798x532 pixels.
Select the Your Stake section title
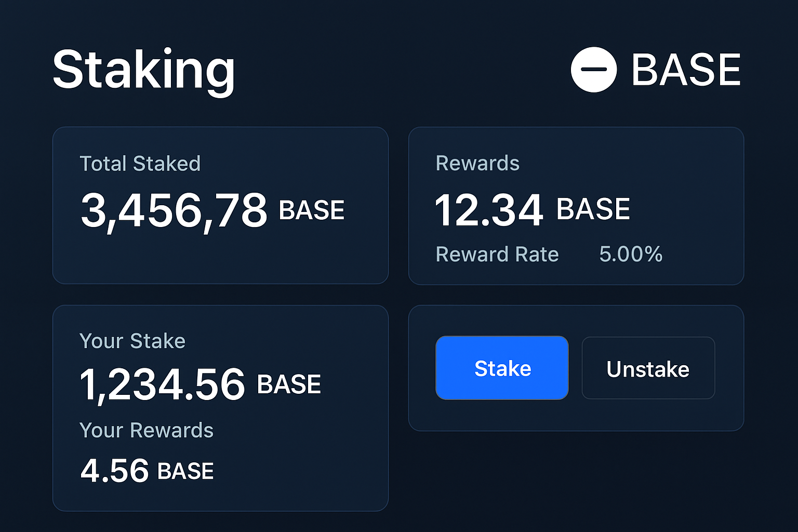(132, 341)
